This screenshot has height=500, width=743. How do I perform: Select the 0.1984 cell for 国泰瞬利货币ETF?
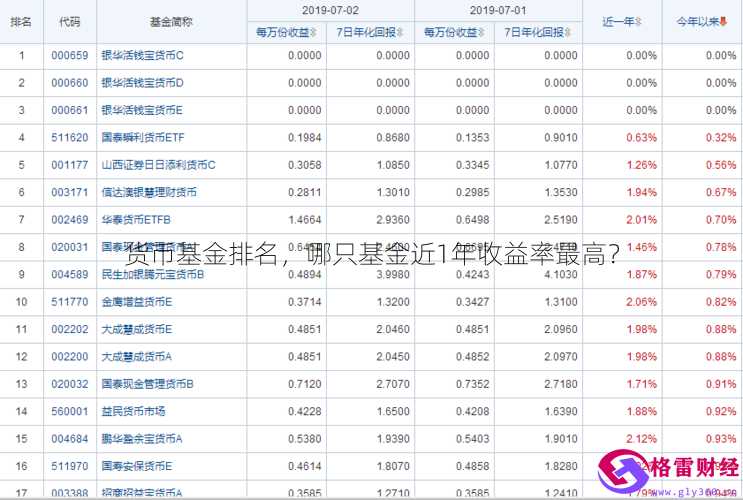pos(305,138)
